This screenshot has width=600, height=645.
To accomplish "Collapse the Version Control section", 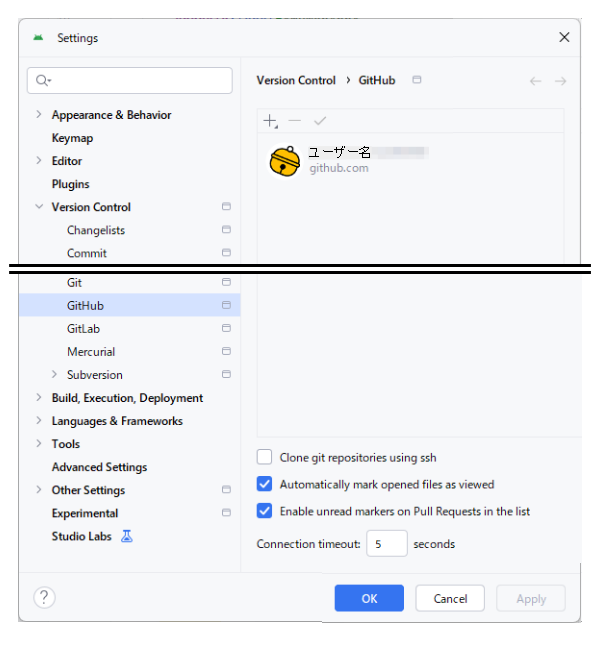I will (39, 207).
